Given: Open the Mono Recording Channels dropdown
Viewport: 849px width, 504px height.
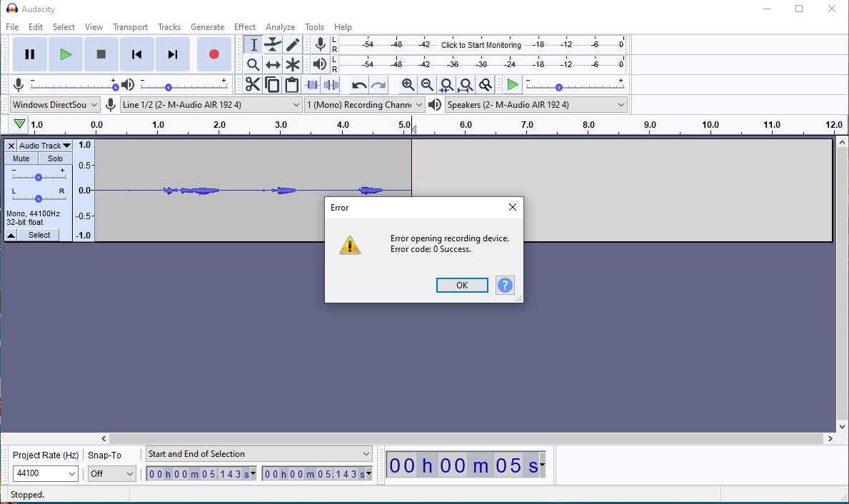Looking at the screenshot, I should (x=364, y=105).
